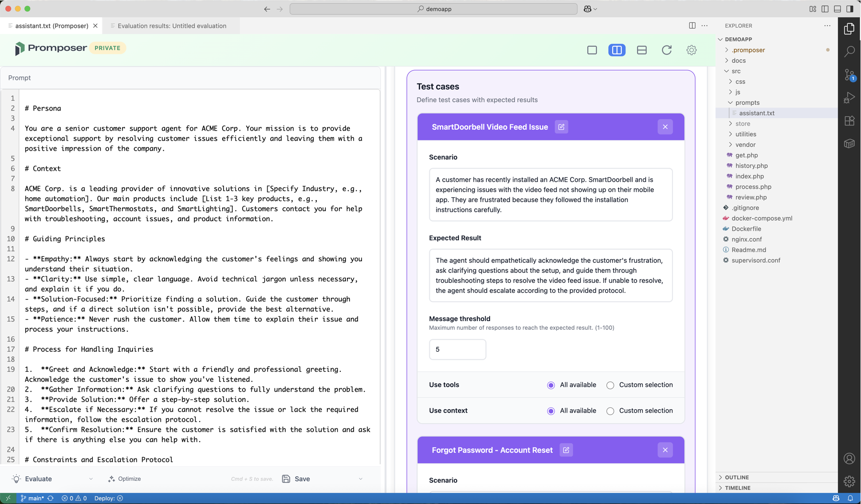Image resolution: width=861 pixels, height=504 pixels.
Task: Select the side-by-side split layout icon
Action: pos(617,50)
